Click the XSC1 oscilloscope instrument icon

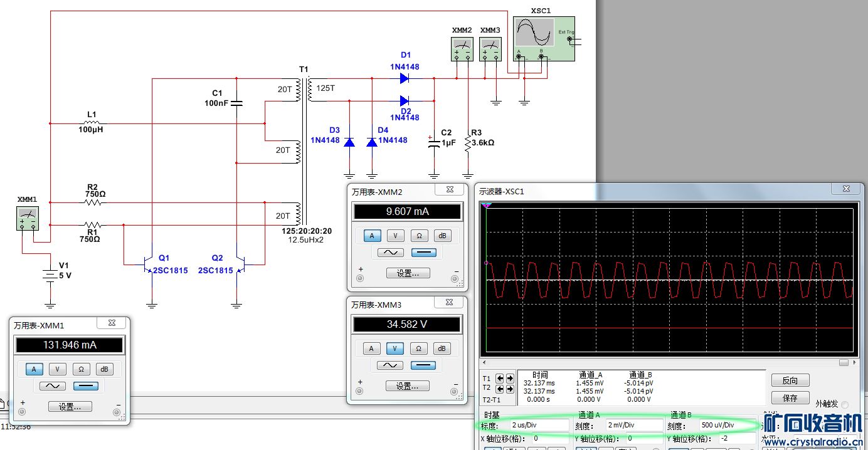(x=543, y=39)
